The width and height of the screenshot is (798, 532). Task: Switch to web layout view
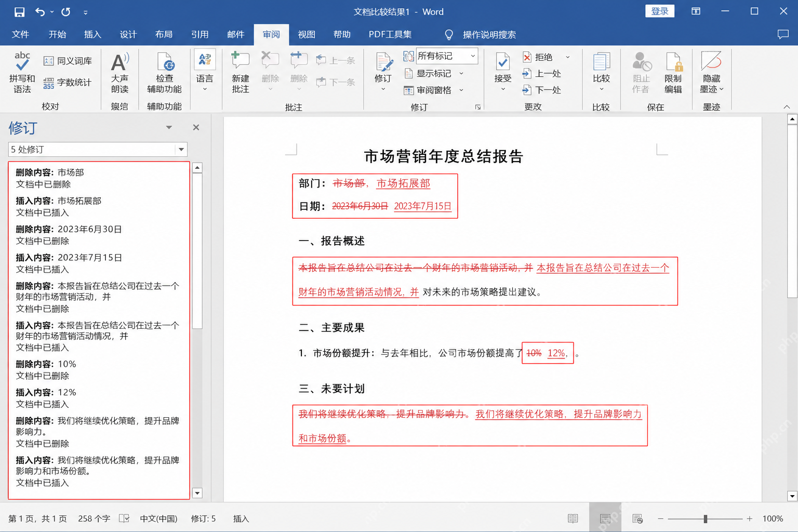point(637,518)
